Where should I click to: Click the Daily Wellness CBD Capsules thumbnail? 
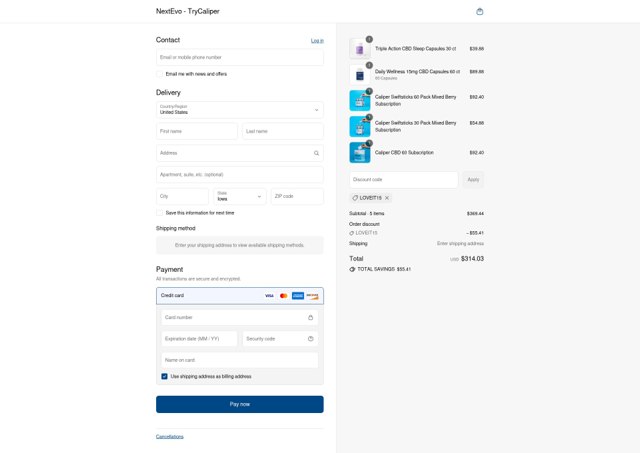point(360,75)
